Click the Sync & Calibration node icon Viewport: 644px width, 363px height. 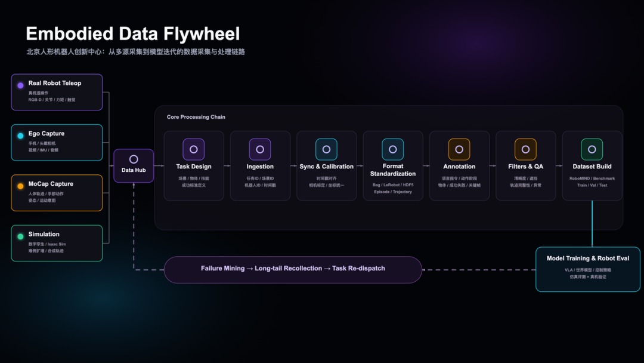[x=327, y=149]
